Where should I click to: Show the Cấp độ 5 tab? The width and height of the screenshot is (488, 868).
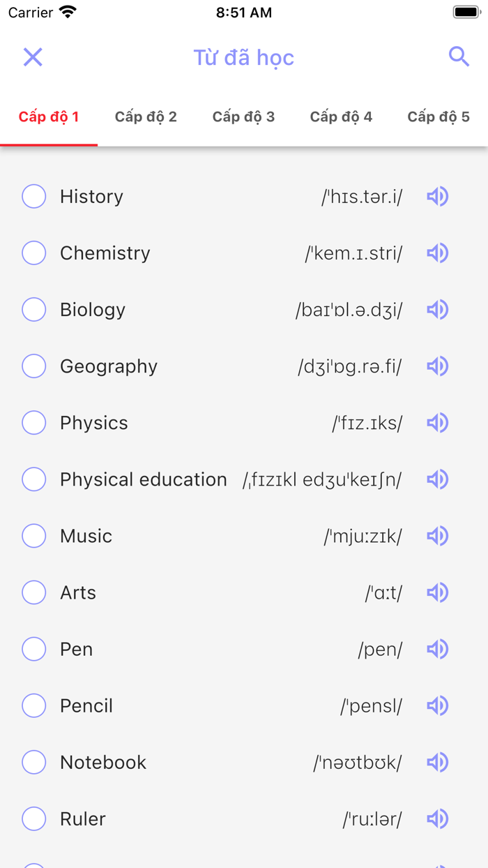pyautogui.click(x=439, y=117)
